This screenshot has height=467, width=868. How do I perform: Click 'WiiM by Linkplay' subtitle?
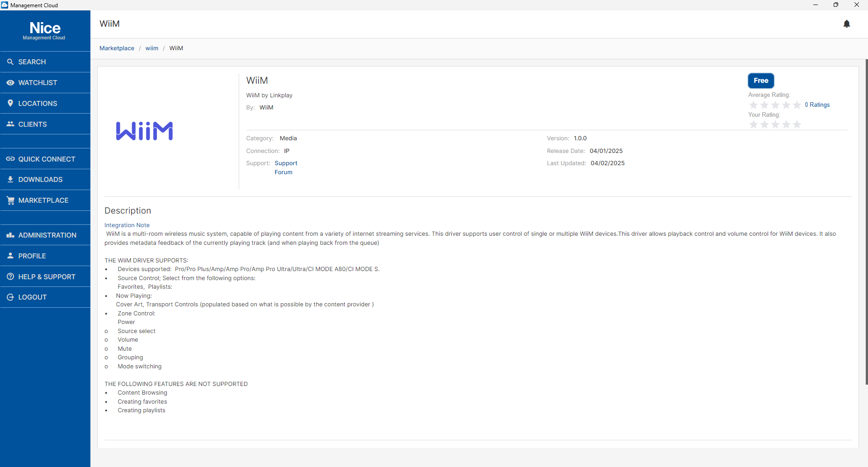point(269,95)
